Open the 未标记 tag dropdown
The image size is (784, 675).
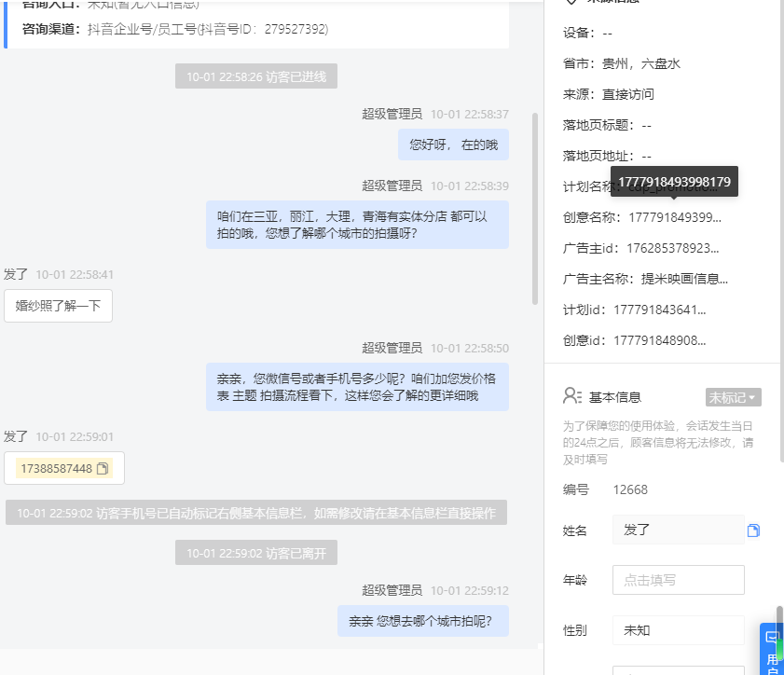(x=733, y=397)
